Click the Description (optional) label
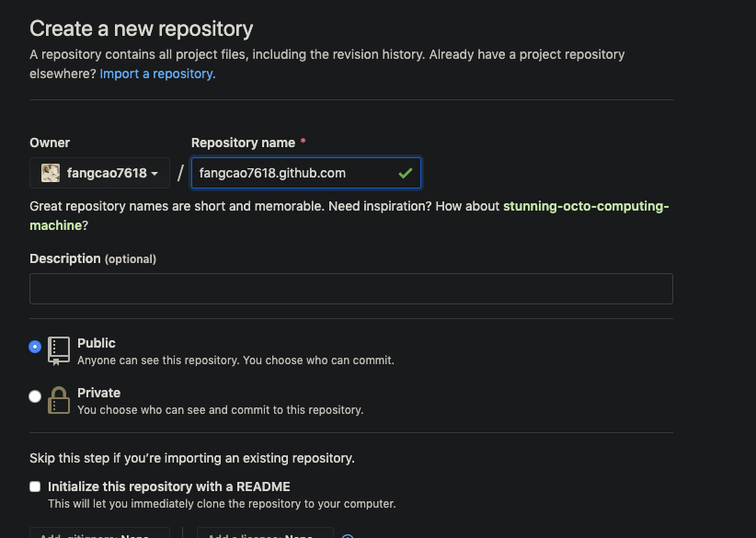This screenshot has height=538, width=756. [92, 258]
